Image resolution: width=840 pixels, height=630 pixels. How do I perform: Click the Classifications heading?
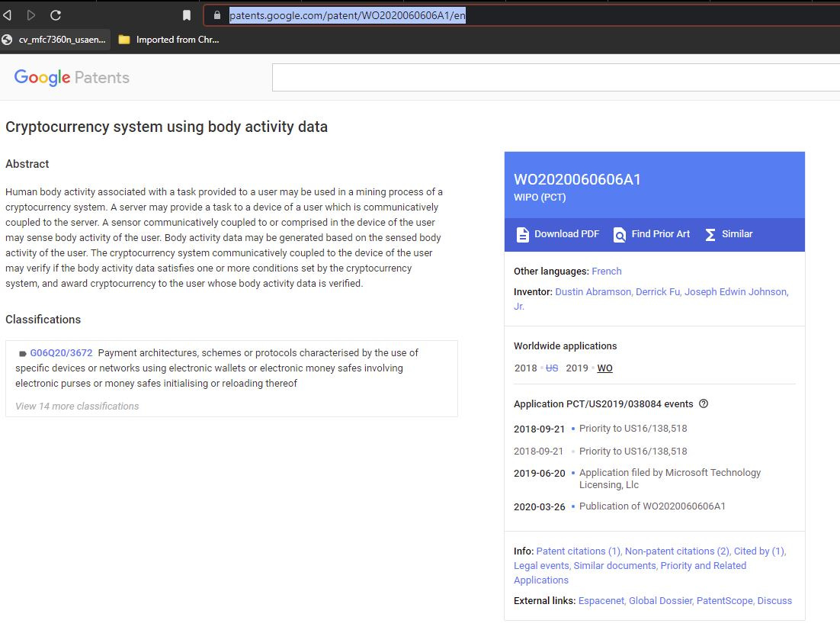(43, 320)
